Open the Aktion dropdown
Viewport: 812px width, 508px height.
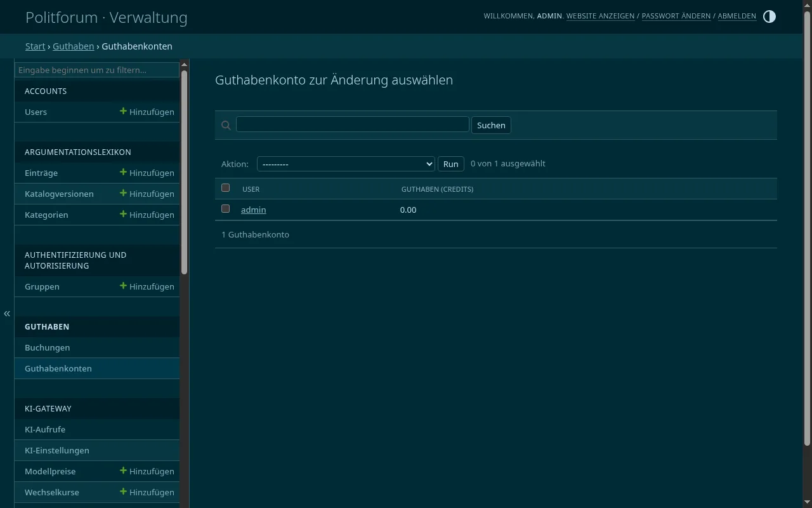346,164
